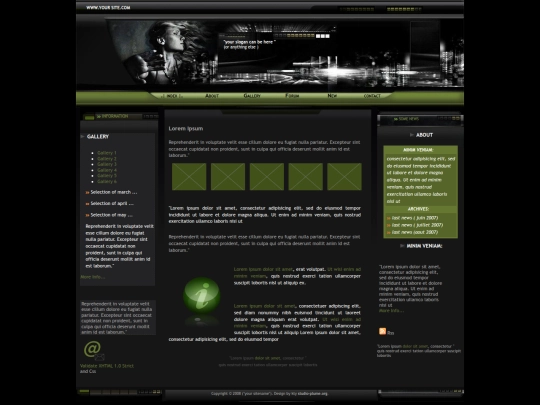Image resolution: width=540 pixels, height=405 pixels.
Task: Open the fourth gallery thumbnail placeholder
Action: coord(305,177)
